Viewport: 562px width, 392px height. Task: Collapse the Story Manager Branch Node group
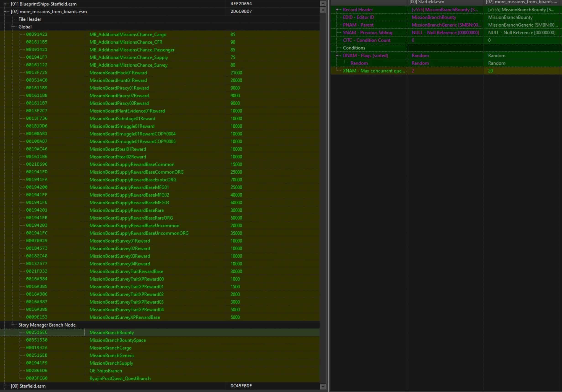pos(13,325)
